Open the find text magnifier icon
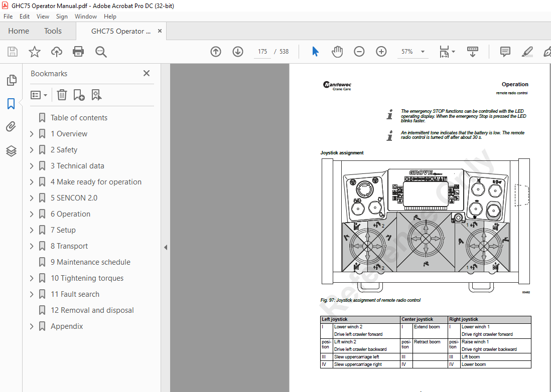This screenshot has width=551, height=392. tap(101, 52)
